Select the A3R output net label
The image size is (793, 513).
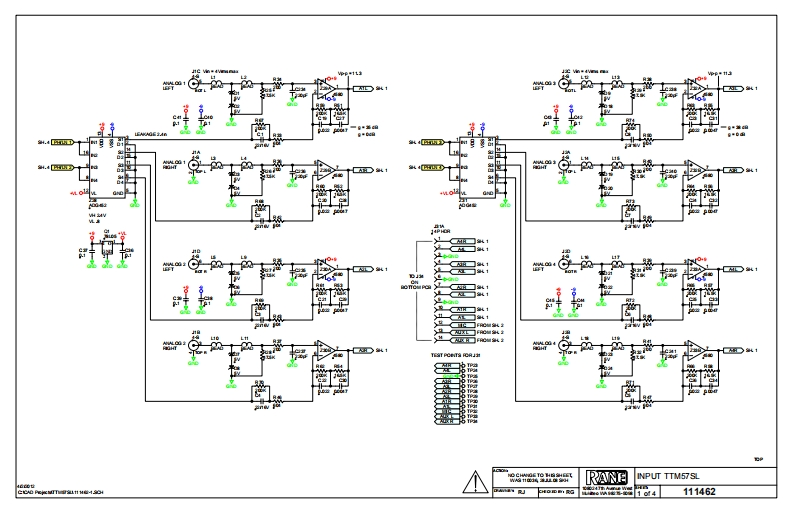tap(733, 170)
